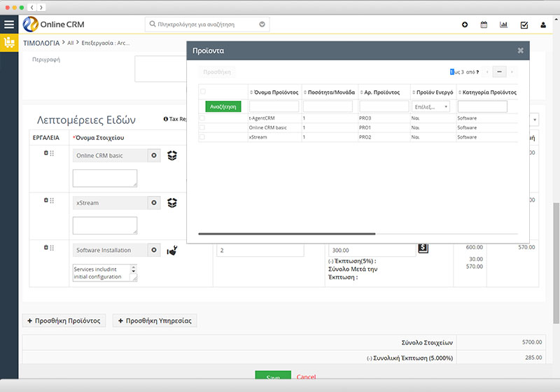The height and width of the screenshot is (392, 560).
Task: Clear the Software Installation item selection
Action: coord(154,250)
